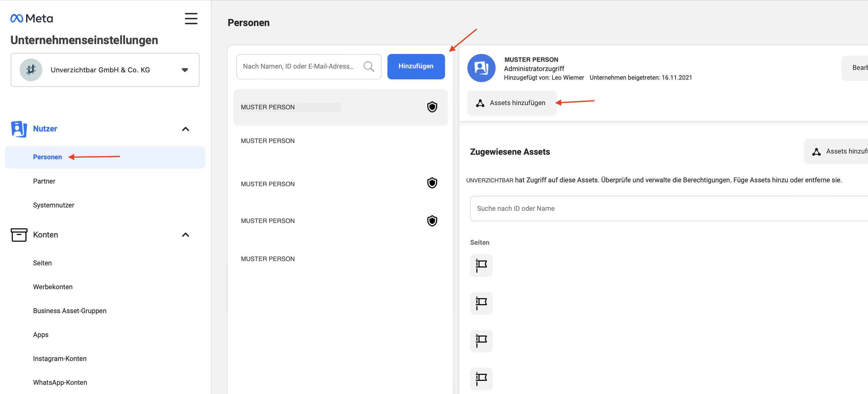Image resolution: width=868 pixels, height=394 pixels.
Task: Click the third page flag icon under Seiten
Action: 481,341
